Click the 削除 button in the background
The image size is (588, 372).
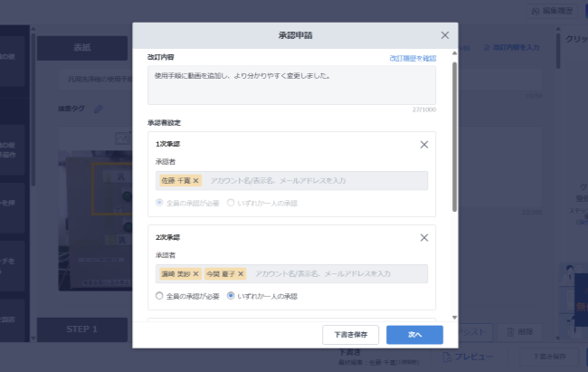coord(520,332)
